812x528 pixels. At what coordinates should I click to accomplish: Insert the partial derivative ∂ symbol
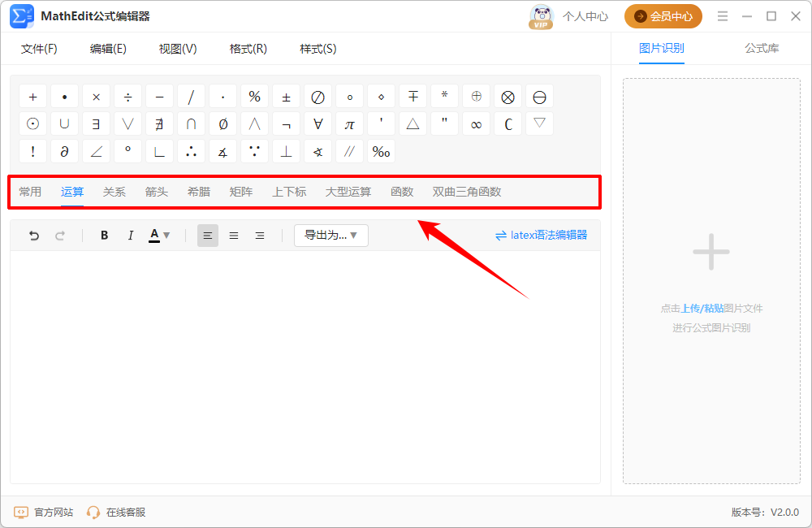coord(64,152)
